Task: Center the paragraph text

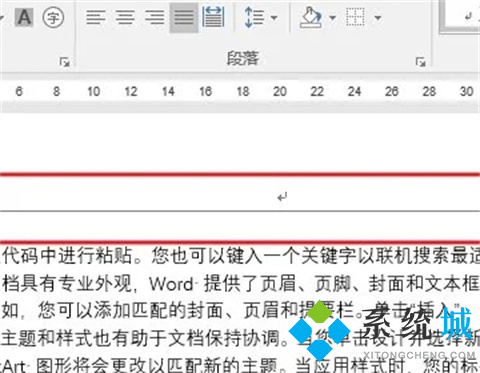Action: click(x=125, y=17)
